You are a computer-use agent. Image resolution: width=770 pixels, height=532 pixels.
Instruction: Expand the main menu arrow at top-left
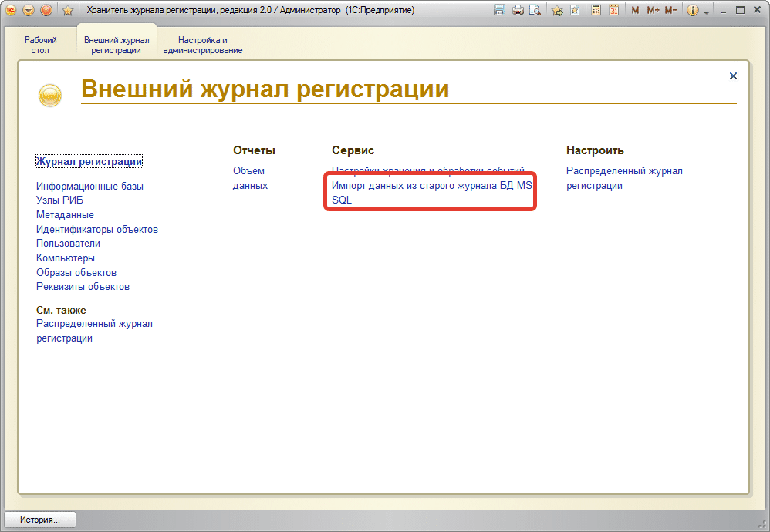tap(28, 10)
